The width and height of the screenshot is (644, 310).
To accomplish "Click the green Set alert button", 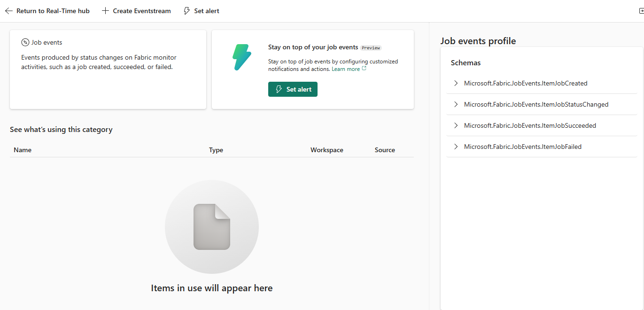I will (293, 89).
